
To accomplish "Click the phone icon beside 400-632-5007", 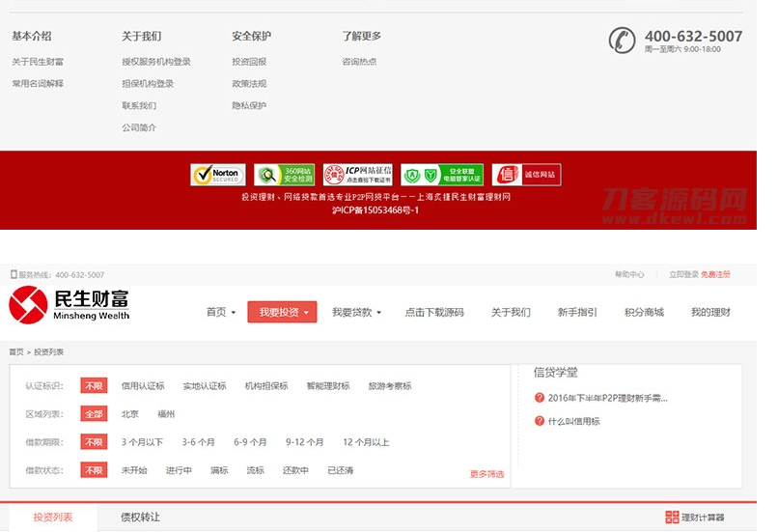I will [x=623, y=41].
